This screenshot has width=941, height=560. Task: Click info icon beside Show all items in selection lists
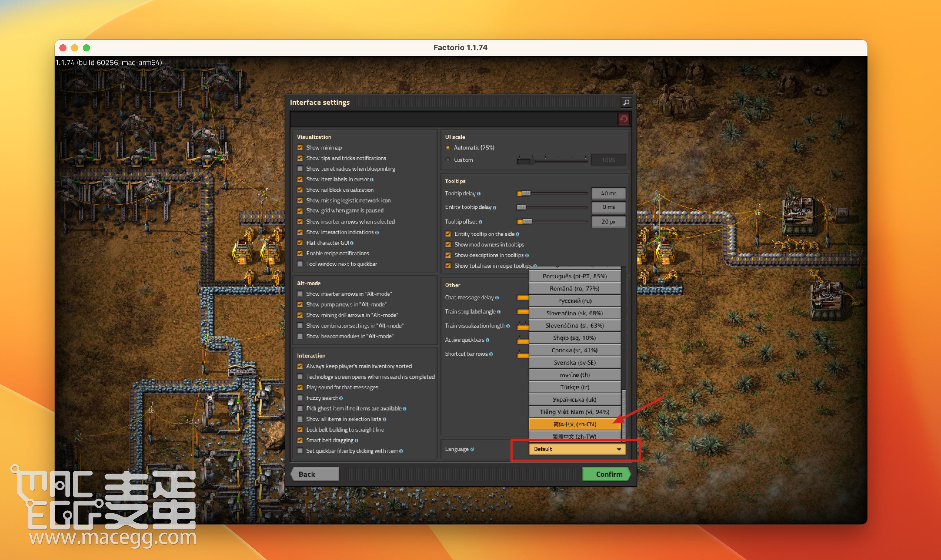(384, 419)
